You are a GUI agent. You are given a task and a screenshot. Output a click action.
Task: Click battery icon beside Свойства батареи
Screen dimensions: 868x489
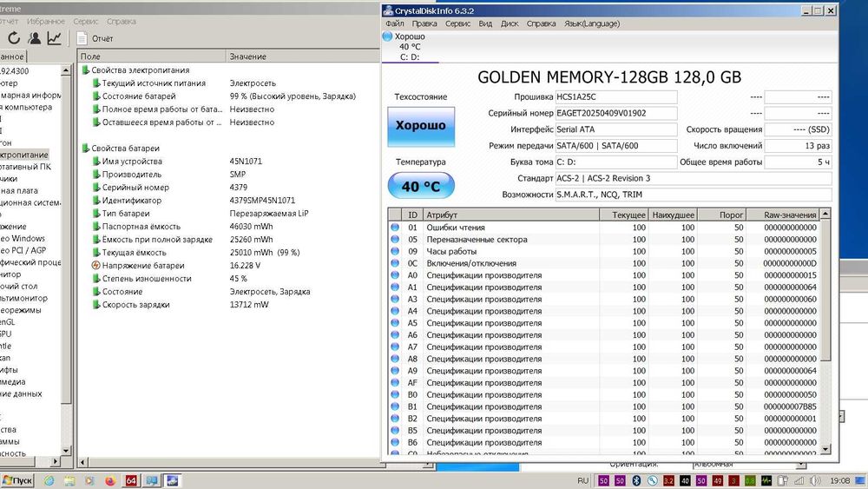tap(86, 148)
